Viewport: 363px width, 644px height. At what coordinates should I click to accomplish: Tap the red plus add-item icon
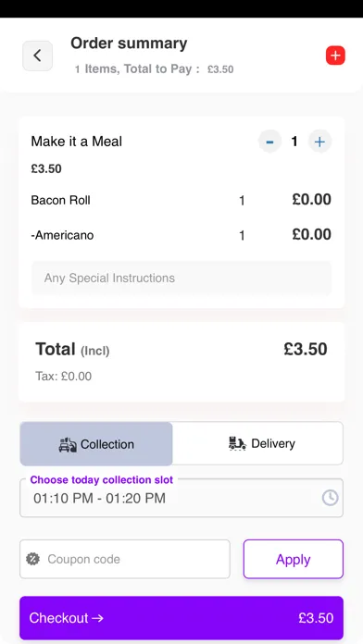point(335,56)
